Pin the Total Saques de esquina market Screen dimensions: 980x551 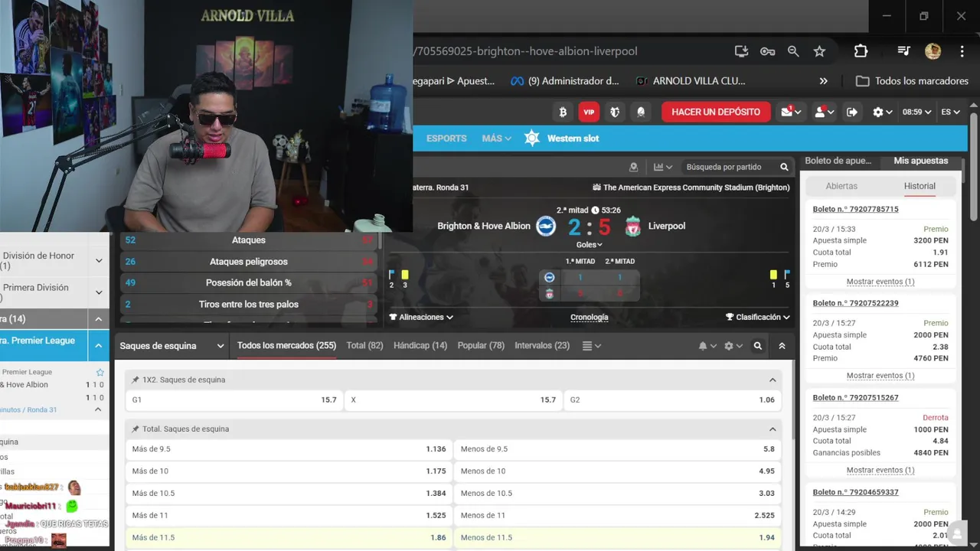click(136, 429)
